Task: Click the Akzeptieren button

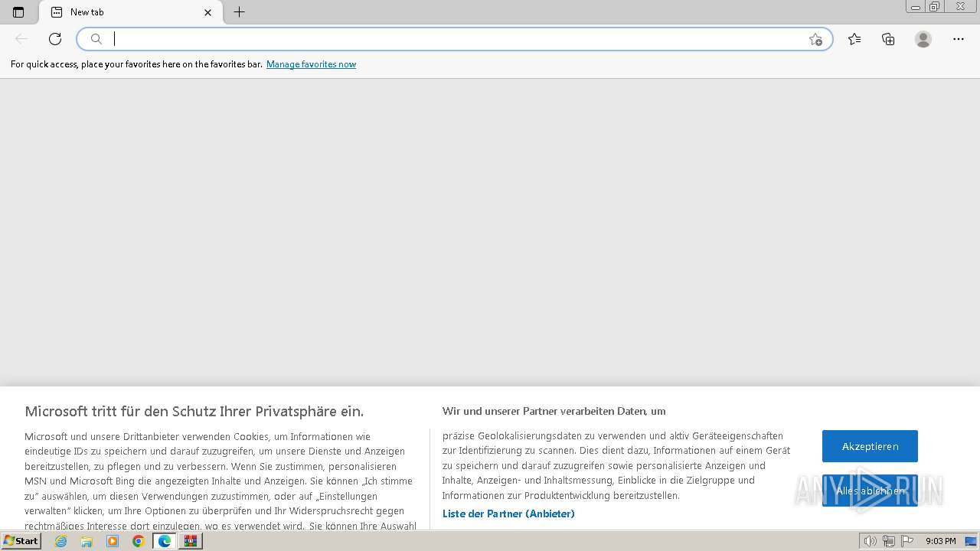Action: click(870, 446)
